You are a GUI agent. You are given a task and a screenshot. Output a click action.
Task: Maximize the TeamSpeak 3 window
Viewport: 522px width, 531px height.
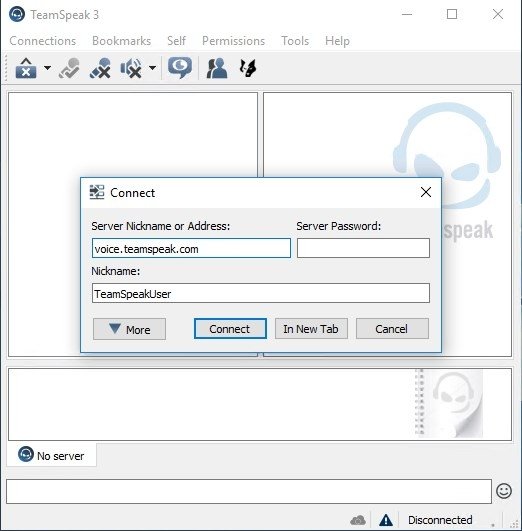point(452,14)
